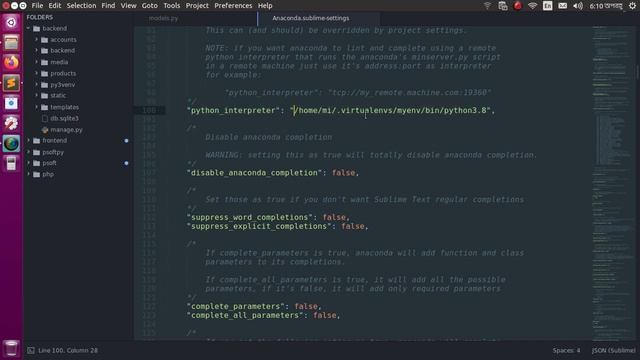Switch to the models.py tab
The width and height of the screenshot is (640, 360).
point(163,18)
